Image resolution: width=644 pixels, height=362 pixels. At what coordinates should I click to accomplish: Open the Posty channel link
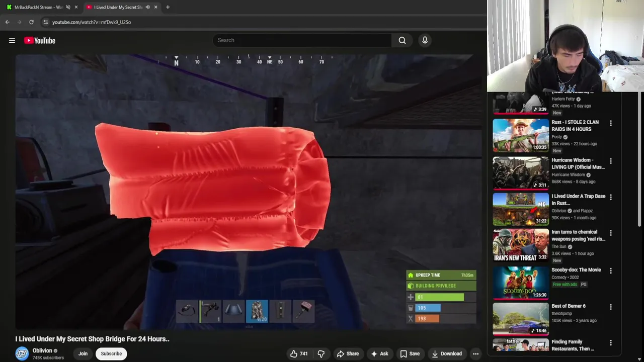click(x=557, y=137)
